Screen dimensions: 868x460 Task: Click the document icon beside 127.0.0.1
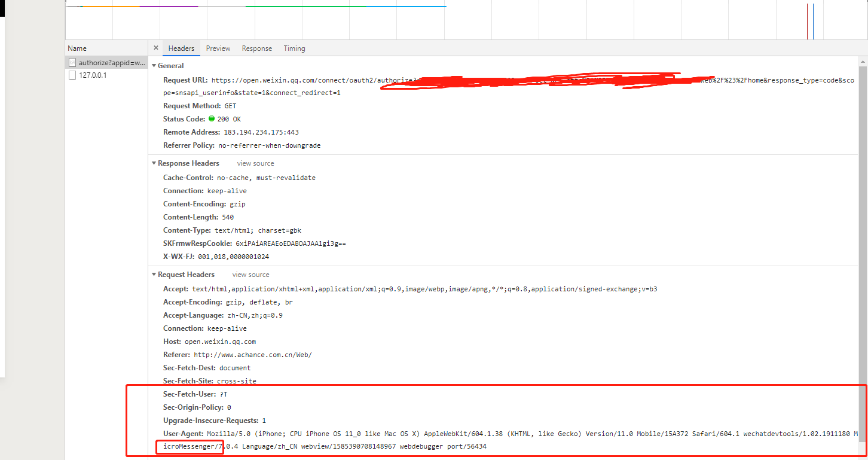point(72,75)
